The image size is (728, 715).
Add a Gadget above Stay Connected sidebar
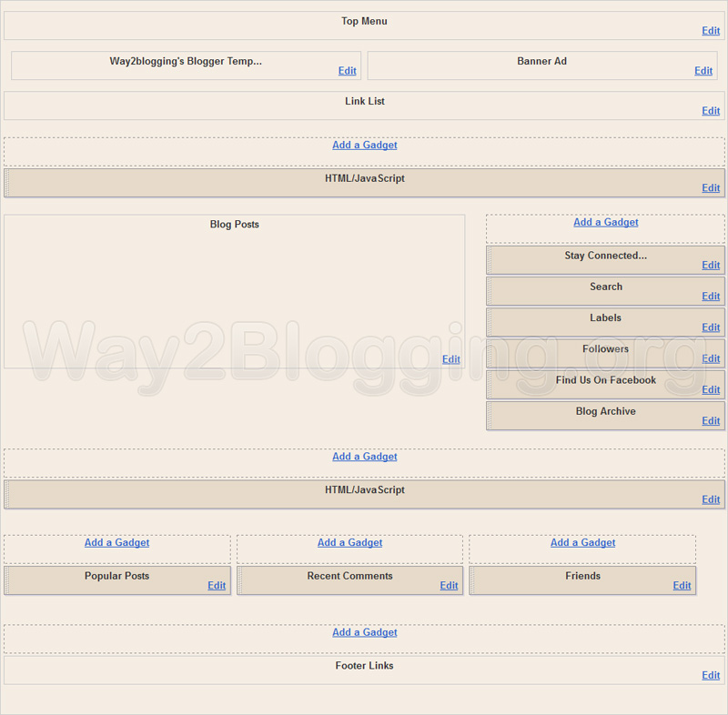pyautogui.click(x=605, y=222)
